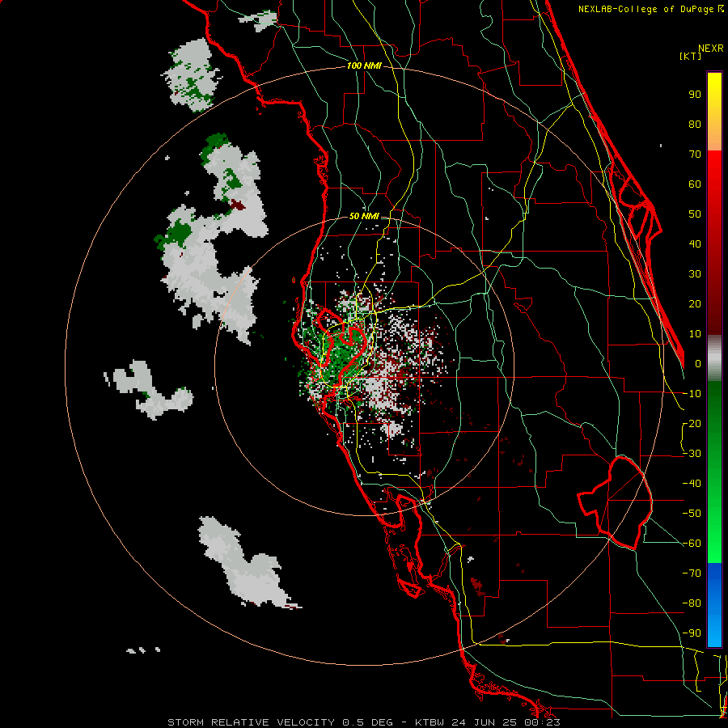Click the -40 value on velocity scale

(x=692, y=484)
